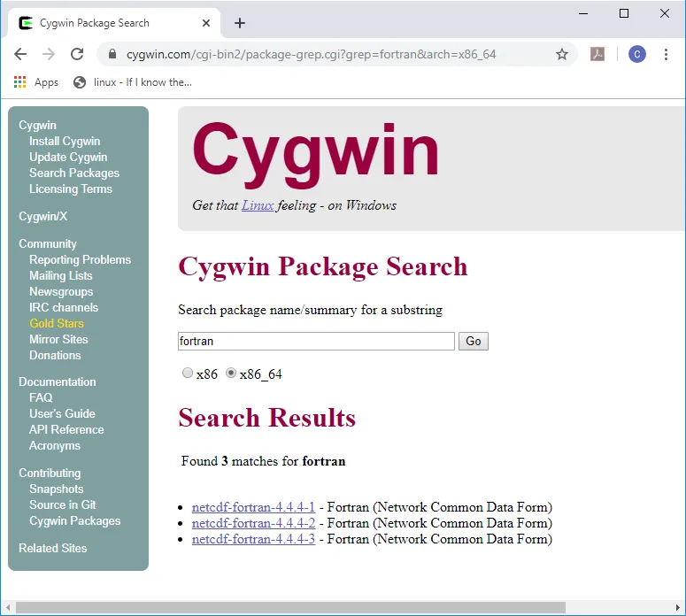Screen dimensions: 686x616
Task: Open the Apps grid shortcut
Action: click(36, 82)
